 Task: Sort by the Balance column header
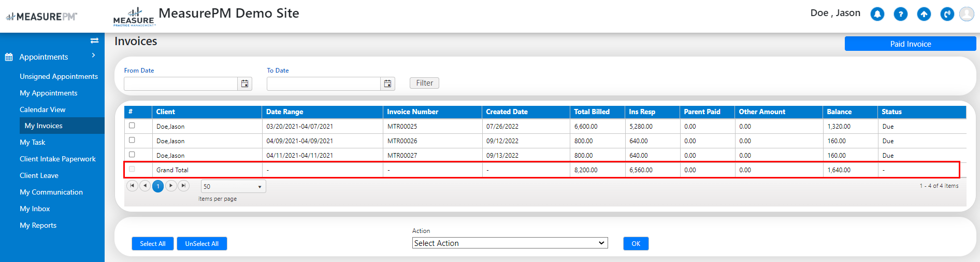[850, 112]
